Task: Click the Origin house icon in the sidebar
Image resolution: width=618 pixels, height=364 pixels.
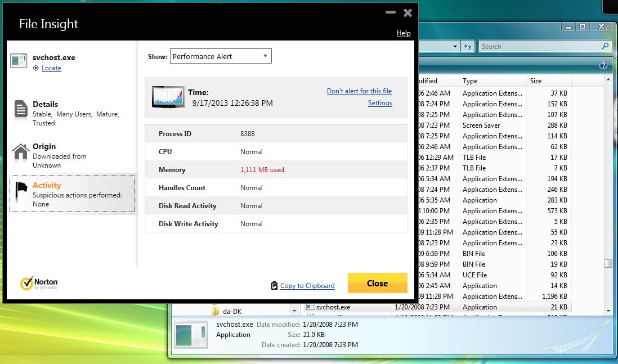Action: pyautogui.click(x=21, y=152)
